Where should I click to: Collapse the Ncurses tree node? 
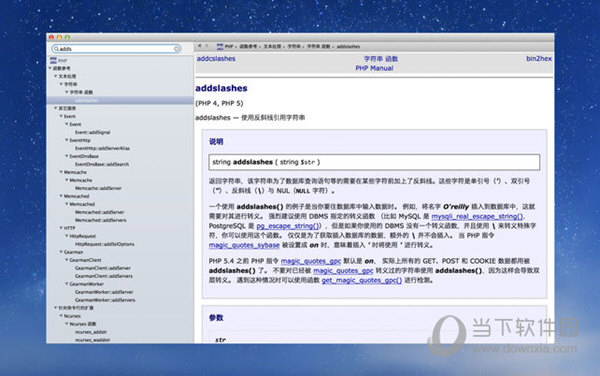(x=61, y=316)
